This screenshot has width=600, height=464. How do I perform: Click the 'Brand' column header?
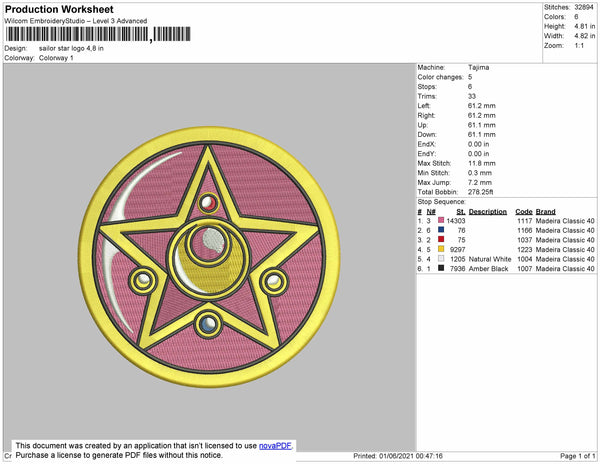(x=545, y=212)
